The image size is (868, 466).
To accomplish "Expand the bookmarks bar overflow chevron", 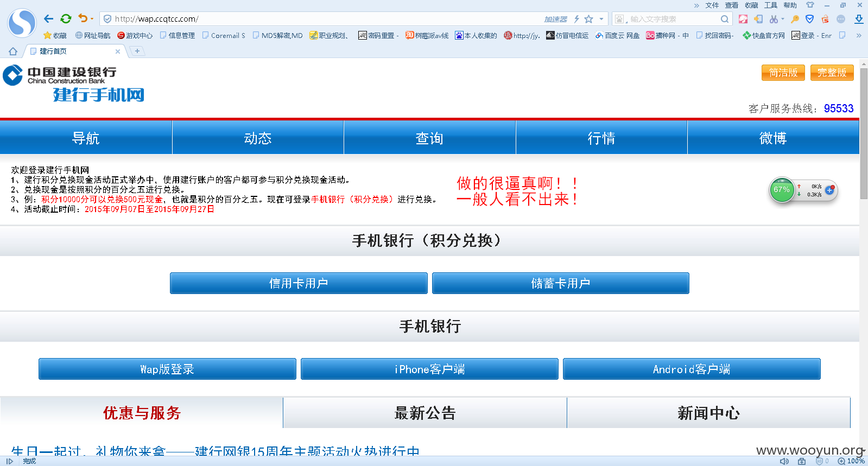I will [859, 35].
